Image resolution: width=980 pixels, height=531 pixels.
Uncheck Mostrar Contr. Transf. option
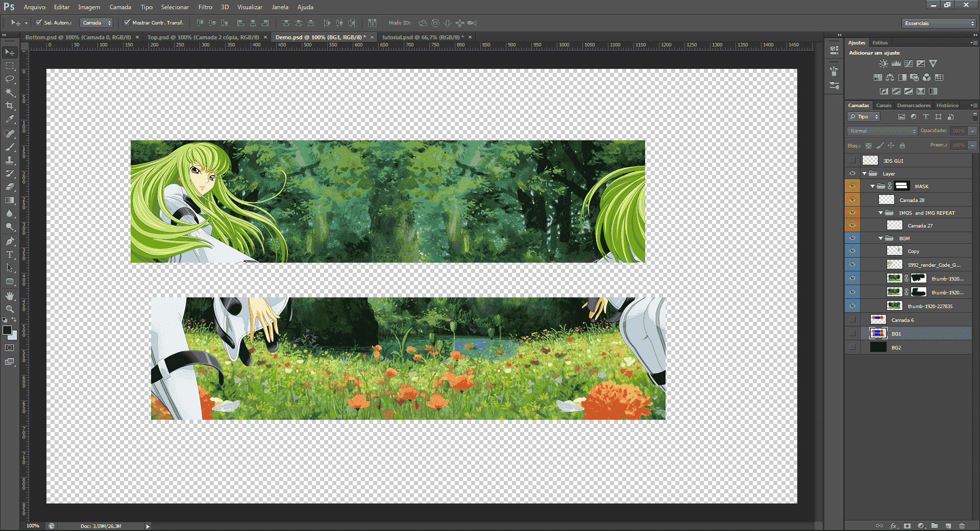coord(127,23)
